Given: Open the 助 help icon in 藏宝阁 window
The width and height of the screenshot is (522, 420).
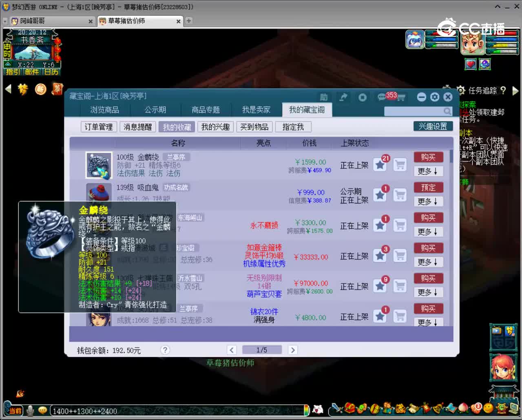Looking at the screenshot, I should point(324,97).
